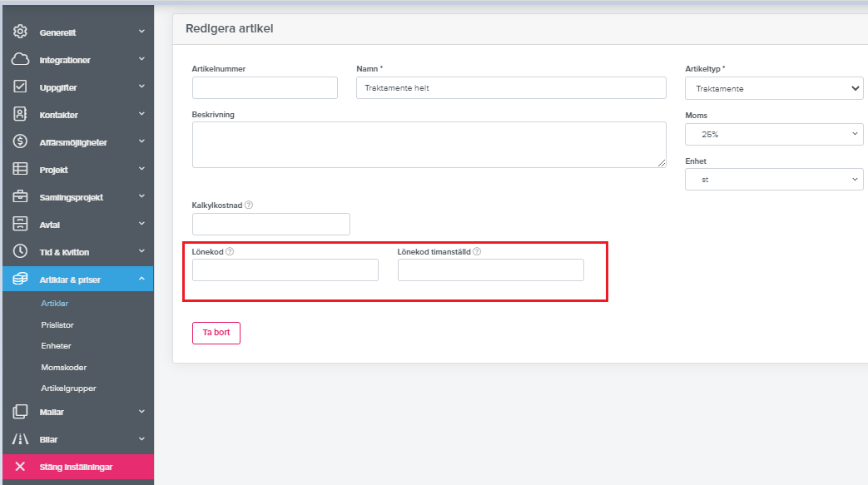Viewport: 868px width, 485px height.
Task: Click the Integrationer cloud icon
Action: tap(21, 60)
